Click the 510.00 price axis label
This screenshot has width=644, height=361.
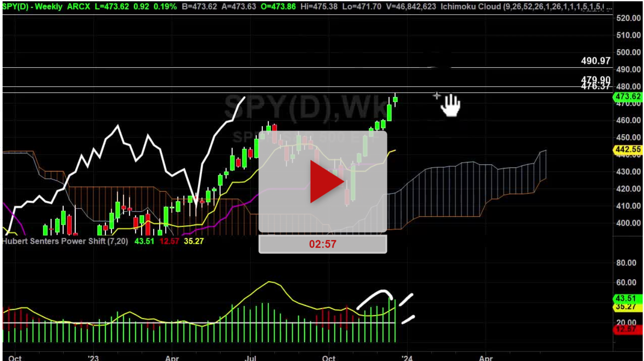(x=628, y=35)
